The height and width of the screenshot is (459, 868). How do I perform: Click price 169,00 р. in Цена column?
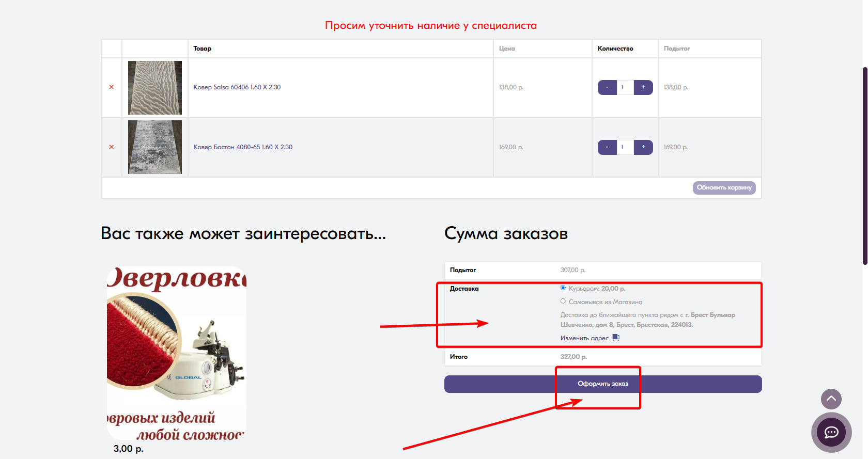point(512,147)
